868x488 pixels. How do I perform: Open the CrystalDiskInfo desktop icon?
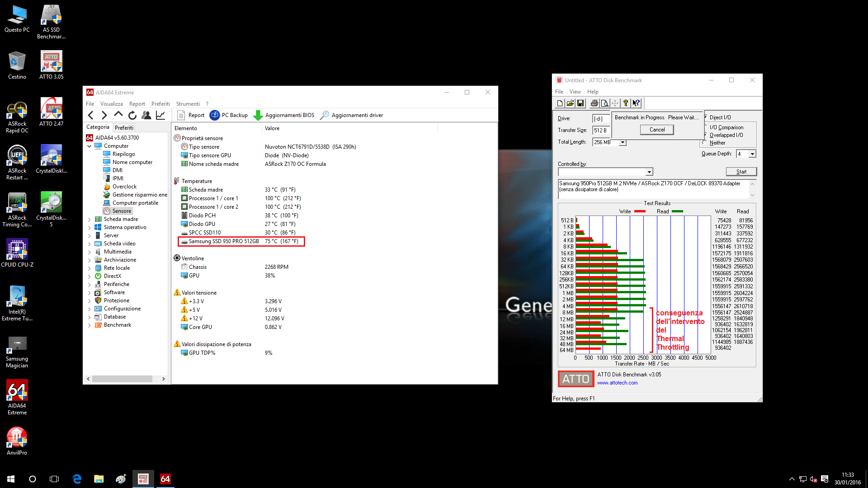click(x=51, y=159)
